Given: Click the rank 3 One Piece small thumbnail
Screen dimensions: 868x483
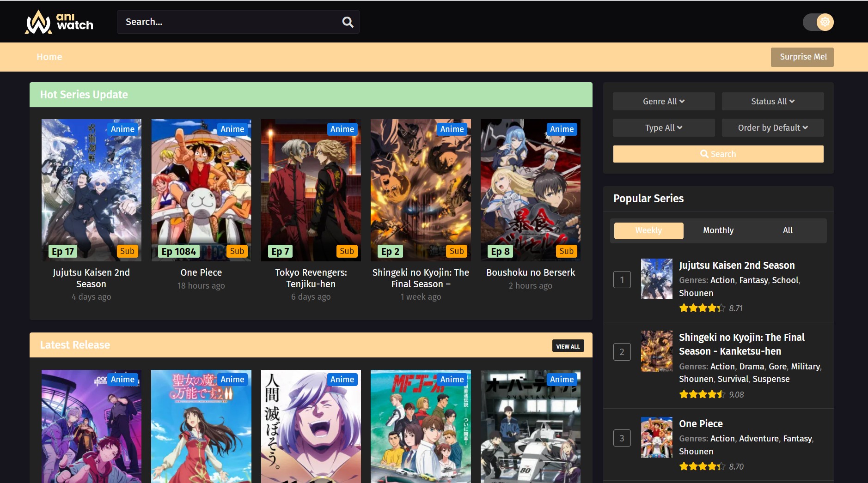Looking at the screenshot, I should [x=657, y=437].
